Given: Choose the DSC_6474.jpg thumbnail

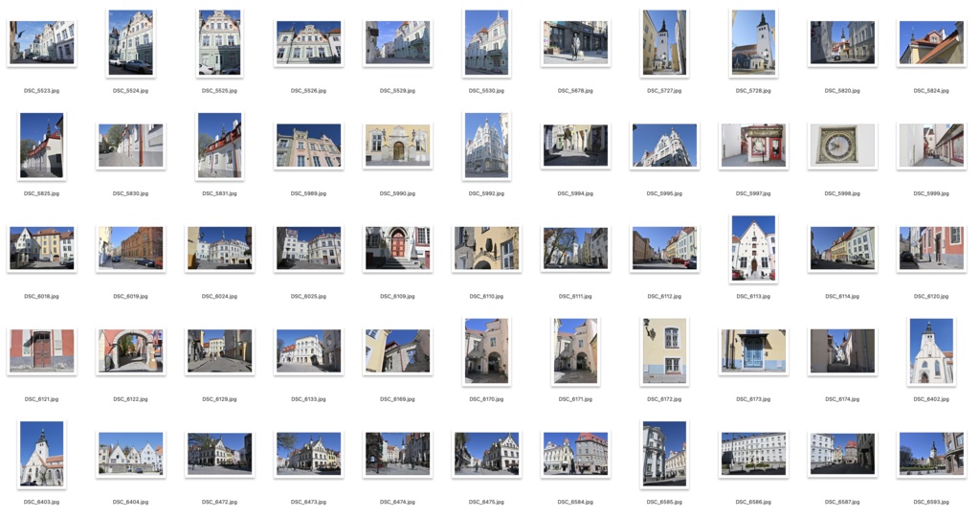Looking at the screenshot, I should tap(397, 454).
